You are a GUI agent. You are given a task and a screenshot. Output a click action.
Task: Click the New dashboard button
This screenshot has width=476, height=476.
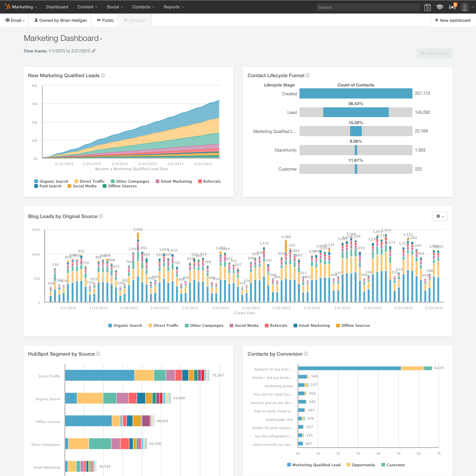(x=452, y=20)
